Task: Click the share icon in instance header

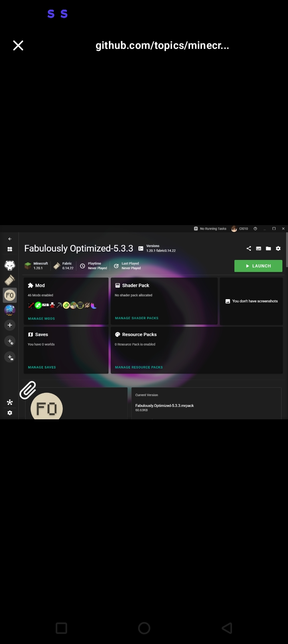Action: click(248, 248)
